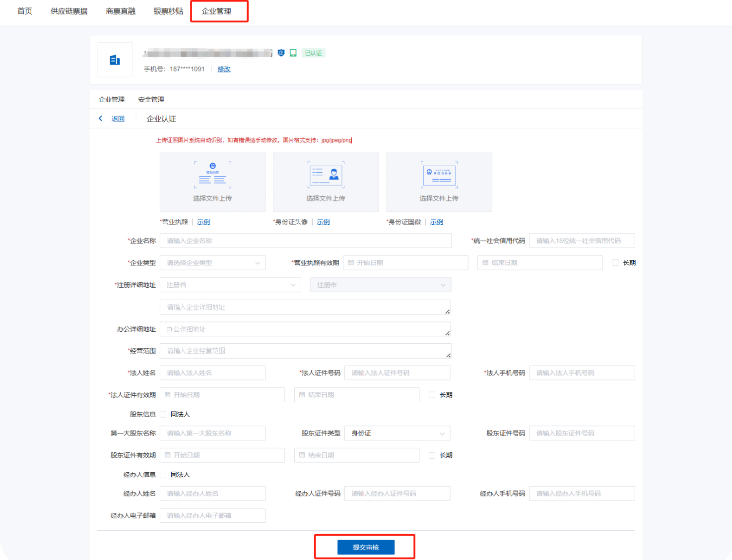732x560 pixels.
Task: Click the 法人姓名 input field
Action: tap(212, 373)
